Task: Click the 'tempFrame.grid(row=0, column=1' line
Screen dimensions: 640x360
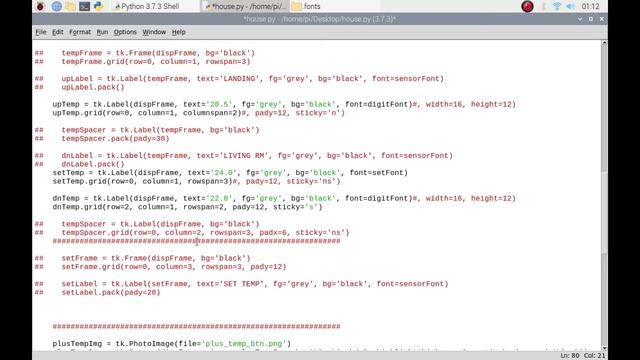Action: (142, 61)
